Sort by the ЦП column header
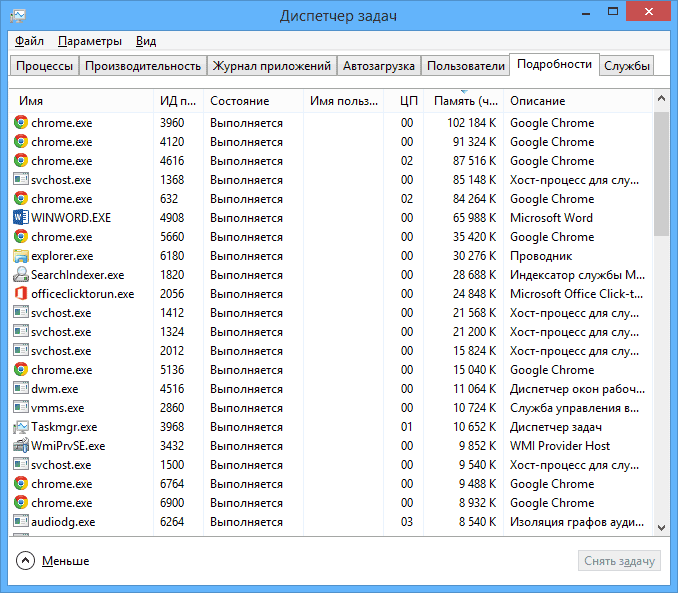 pyautogui.click(x=403, y=101)
